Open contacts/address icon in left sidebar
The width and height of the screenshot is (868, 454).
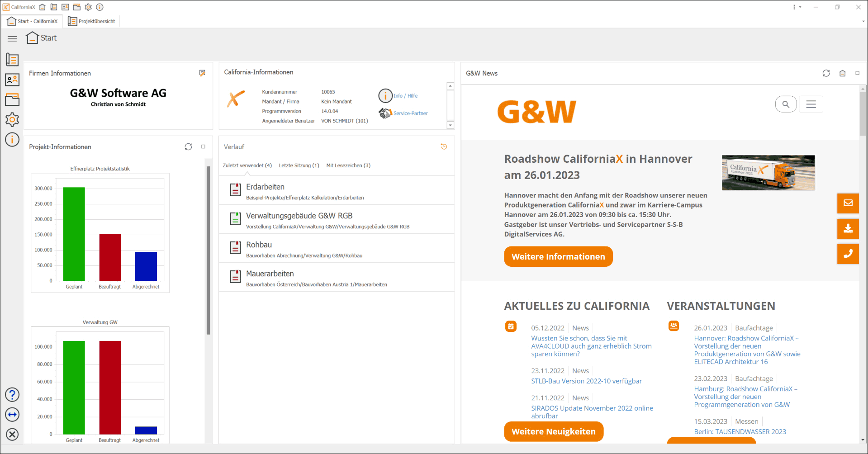12,80
